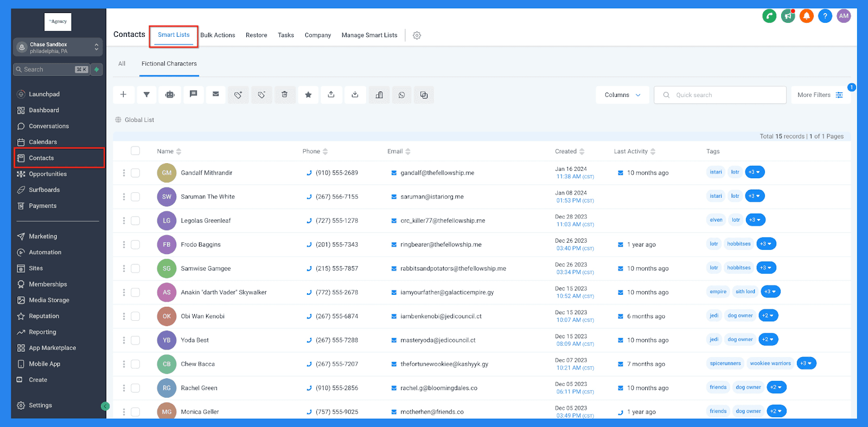Select the All smart list tab
868x427 pixels.
tap(122, 63)
